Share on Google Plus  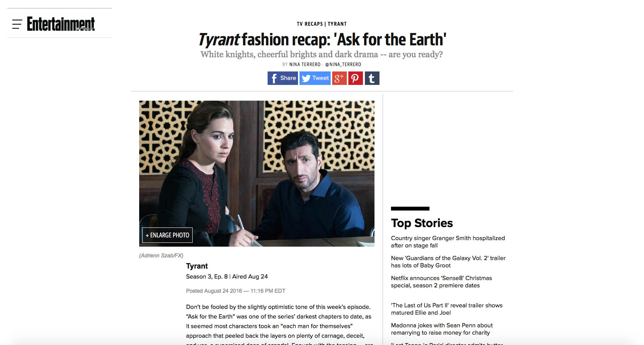click(x=339, y=78)
